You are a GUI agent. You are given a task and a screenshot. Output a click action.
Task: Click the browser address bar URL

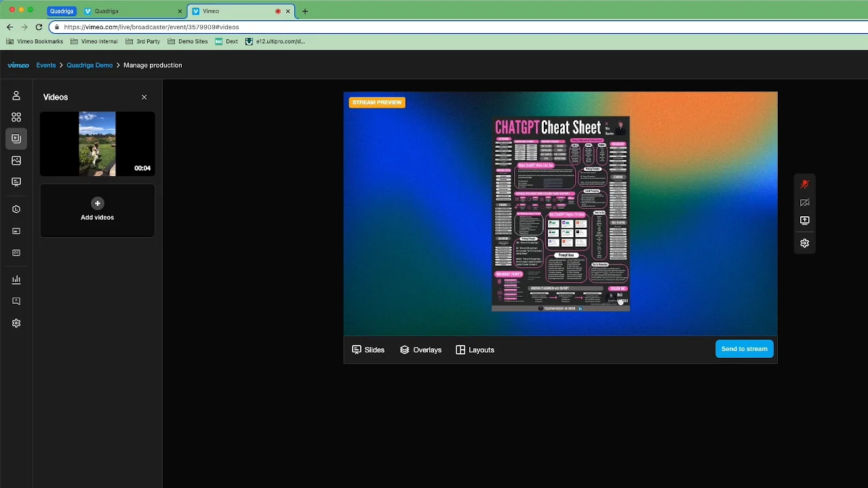click(151, 27)
